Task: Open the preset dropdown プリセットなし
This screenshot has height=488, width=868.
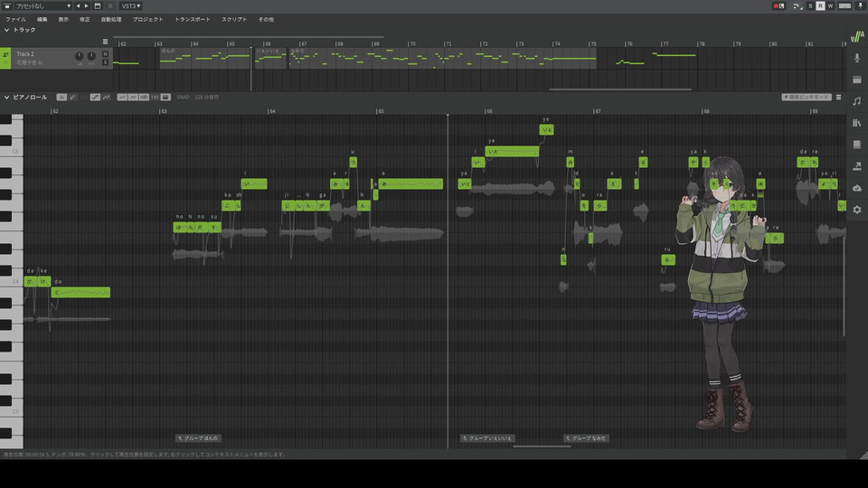Action: (x=43, y=6)
